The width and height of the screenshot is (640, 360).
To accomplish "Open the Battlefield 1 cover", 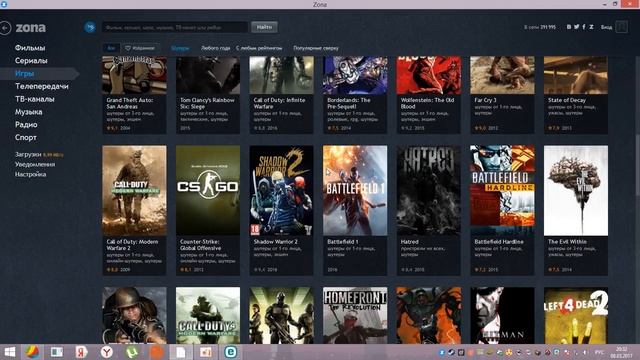I will [355, 191].
